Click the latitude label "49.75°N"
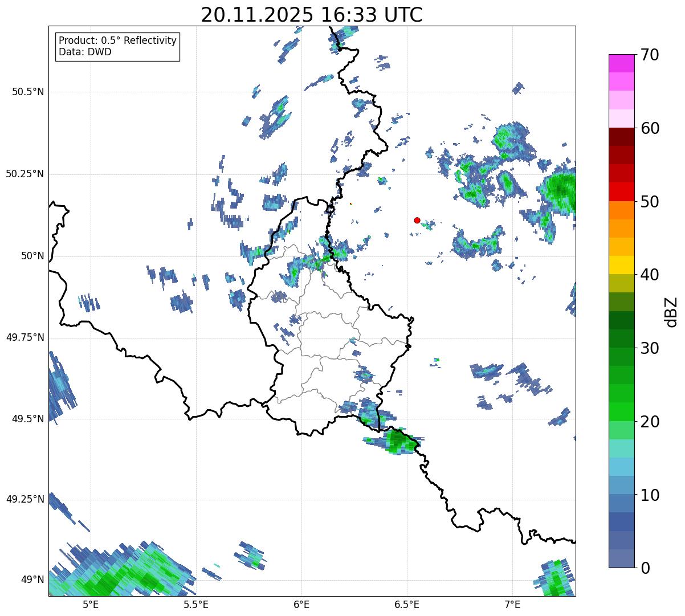 pos(25,337)
